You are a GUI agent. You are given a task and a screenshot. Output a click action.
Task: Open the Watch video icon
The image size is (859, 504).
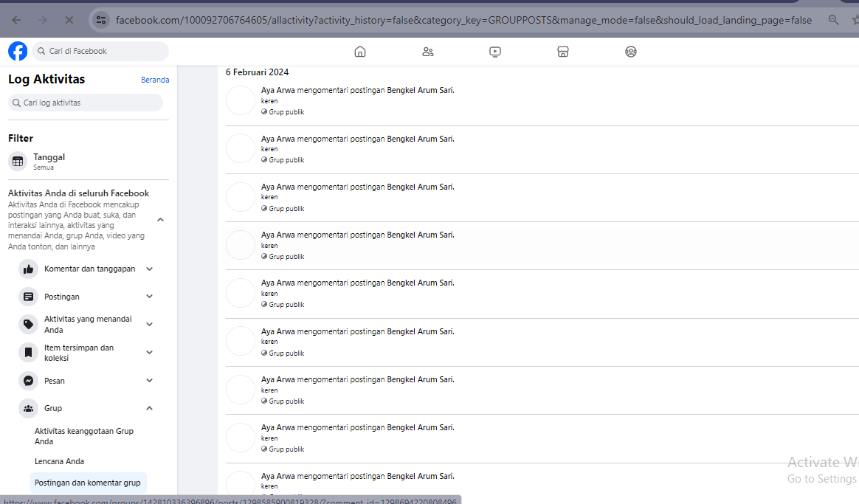(x=494, y=52)
